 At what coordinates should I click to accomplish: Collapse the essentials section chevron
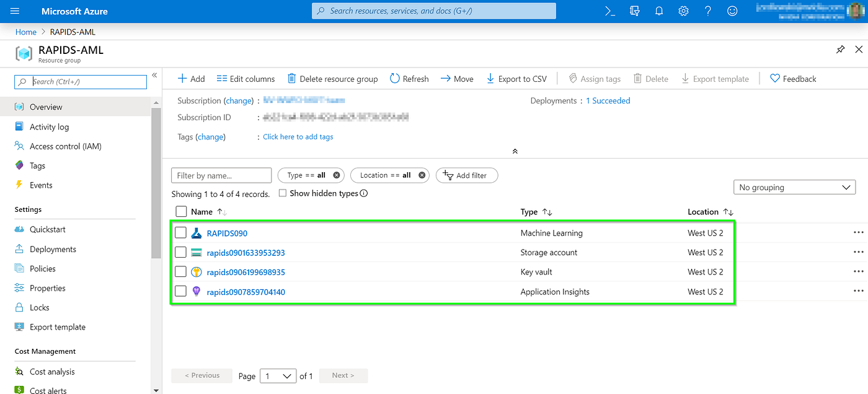pos(515,151)
